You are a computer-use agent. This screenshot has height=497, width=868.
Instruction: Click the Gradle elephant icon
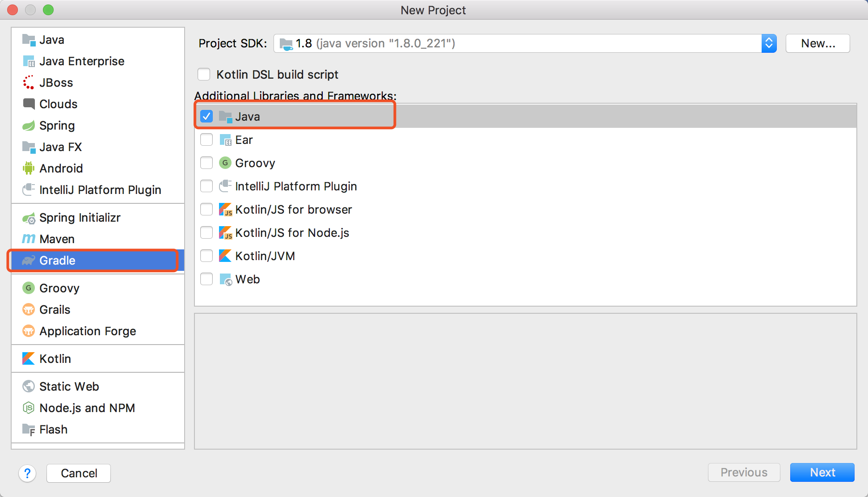click(x=29, y=261)
